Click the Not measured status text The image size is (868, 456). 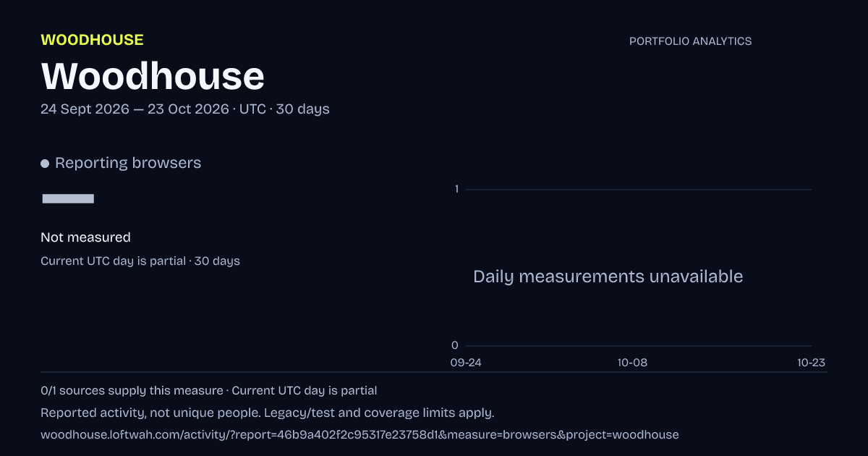[x=85, y=237]
